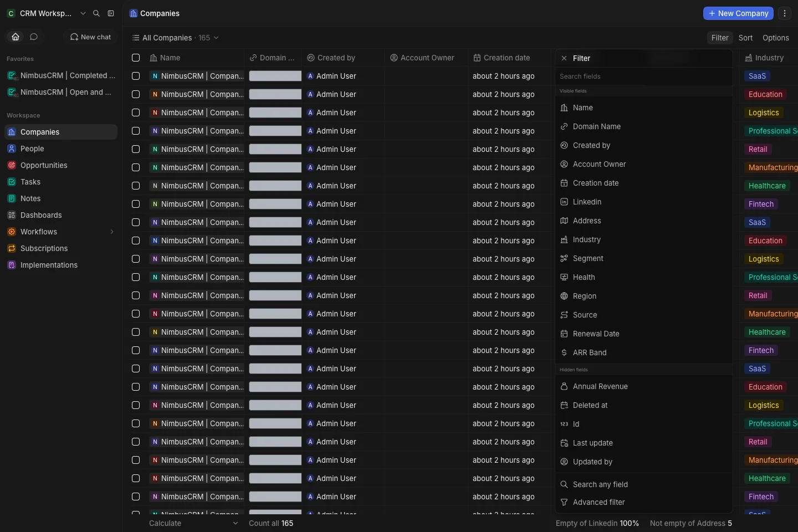
Task: Go to the home icon tab
Action: click(x=16, y=37)
